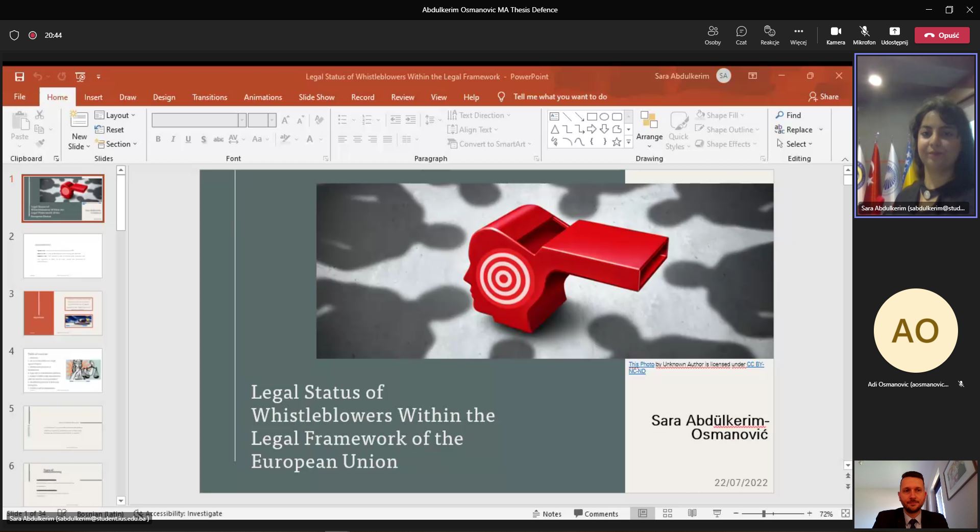Click the Reset slide button

click(110, 130)
